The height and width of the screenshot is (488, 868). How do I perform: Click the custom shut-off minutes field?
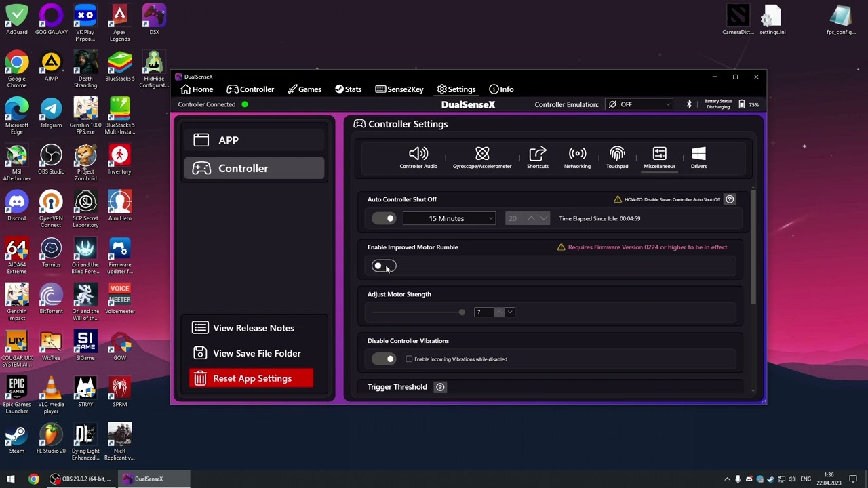coord(515,218)
